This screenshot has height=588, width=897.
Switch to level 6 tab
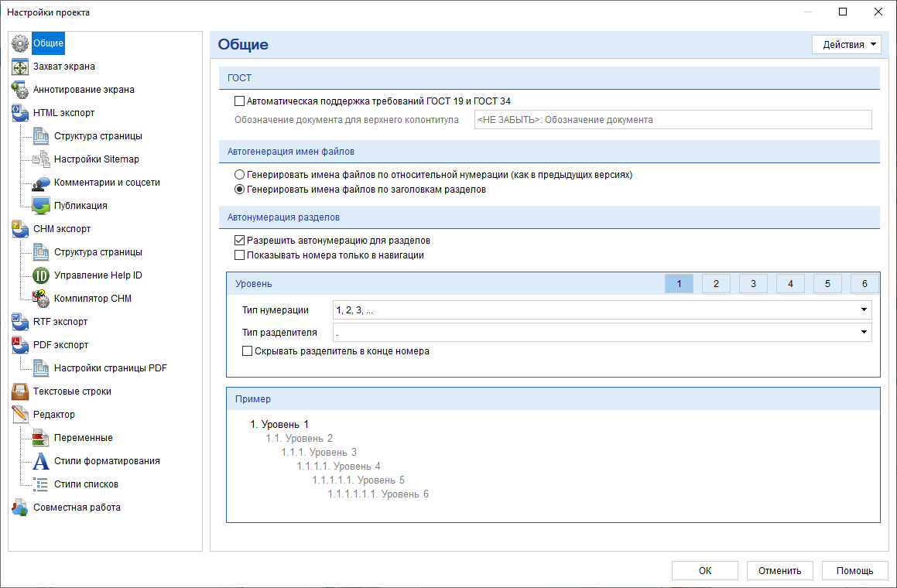pyautogui.click(x=864, y=284)
